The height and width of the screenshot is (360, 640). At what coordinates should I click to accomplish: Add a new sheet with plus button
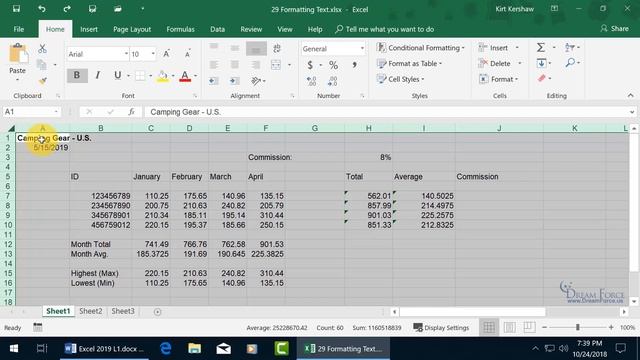click(x=157, y=311)
